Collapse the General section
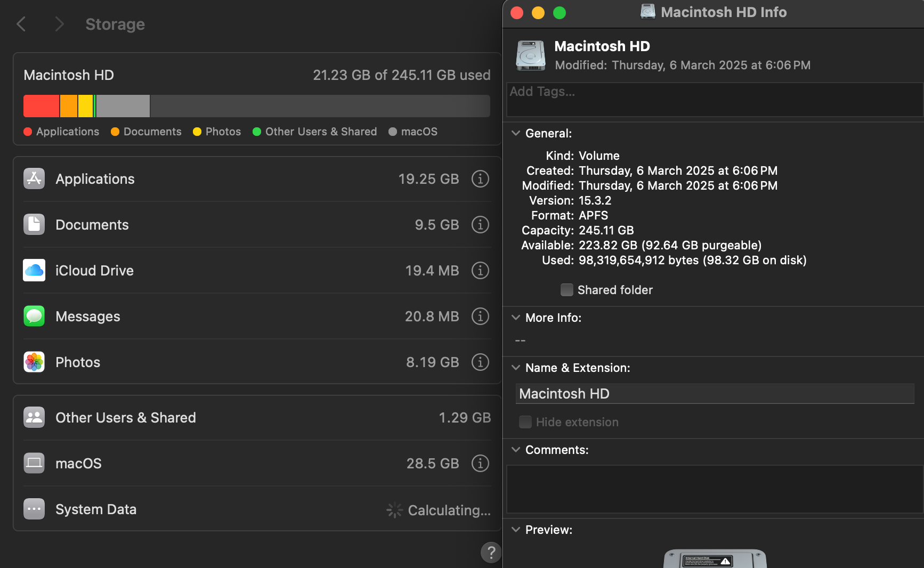This screenshot has height=568, width=924. point(516,133)
